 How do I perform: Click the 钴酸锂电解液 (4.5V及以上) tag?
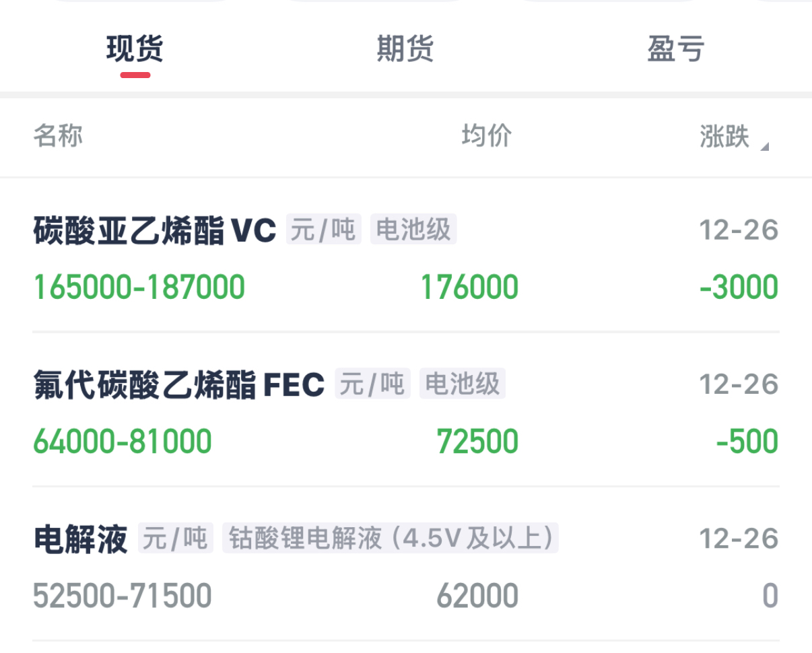point(391,539)
